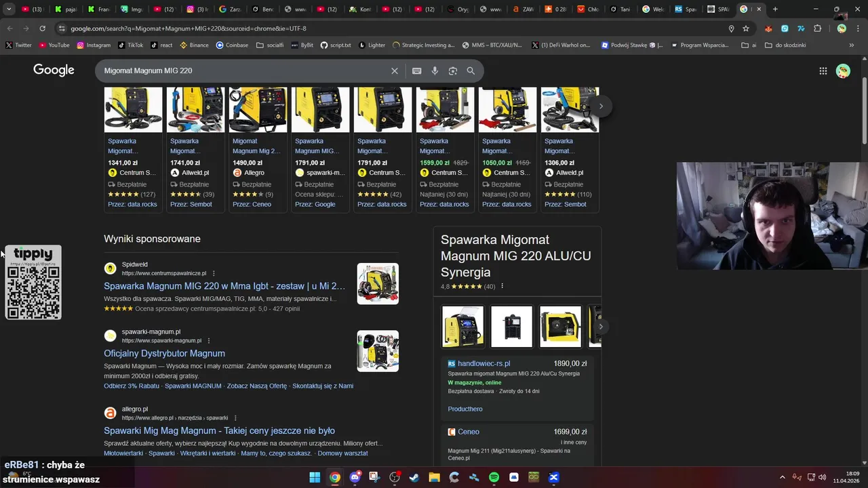
Task: Open 'Spawarka Magnum MIG 220 w Mma Igbt' result
Action: (x=224, y=286)
